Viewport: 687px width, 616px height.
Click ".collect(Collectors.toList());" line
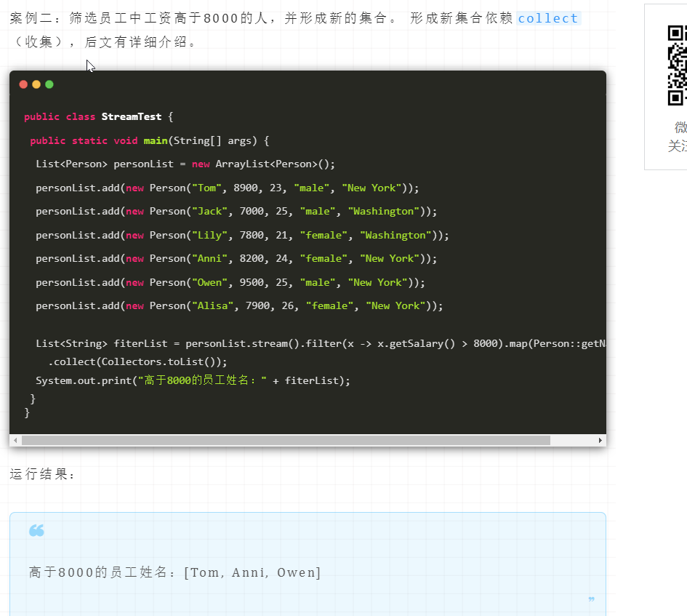coord(137,362)
